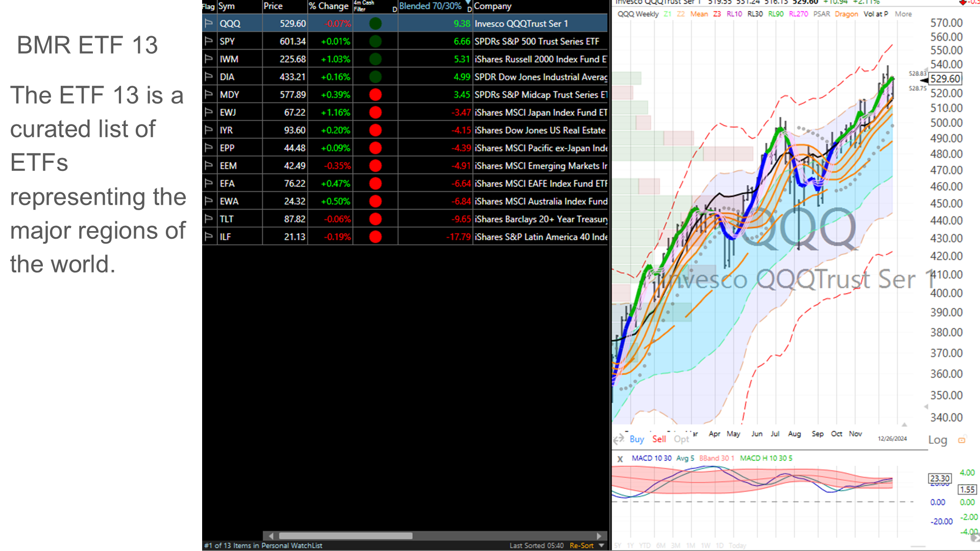The width and height of the screenshot is (980, 551).
Task: Click the X to hide the MACD indicator pane
Action: 619,459
